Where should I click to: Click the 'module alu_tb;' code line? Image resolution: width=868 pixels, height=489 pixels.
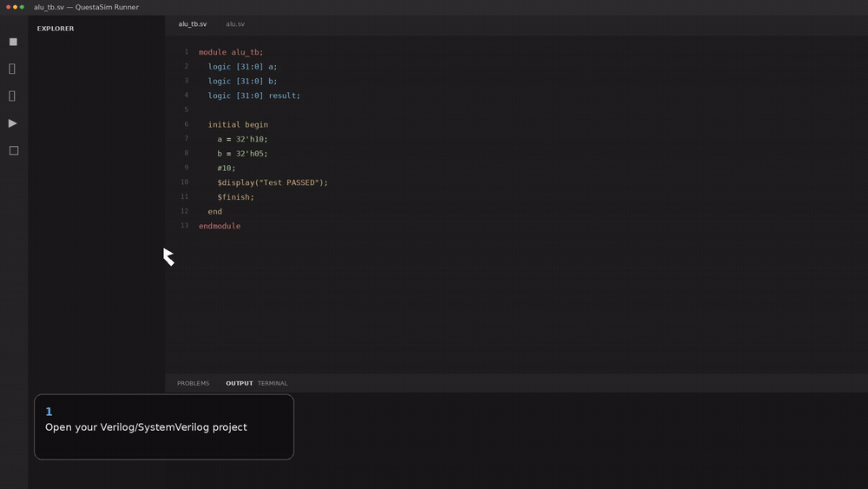[x=231, y=52]
